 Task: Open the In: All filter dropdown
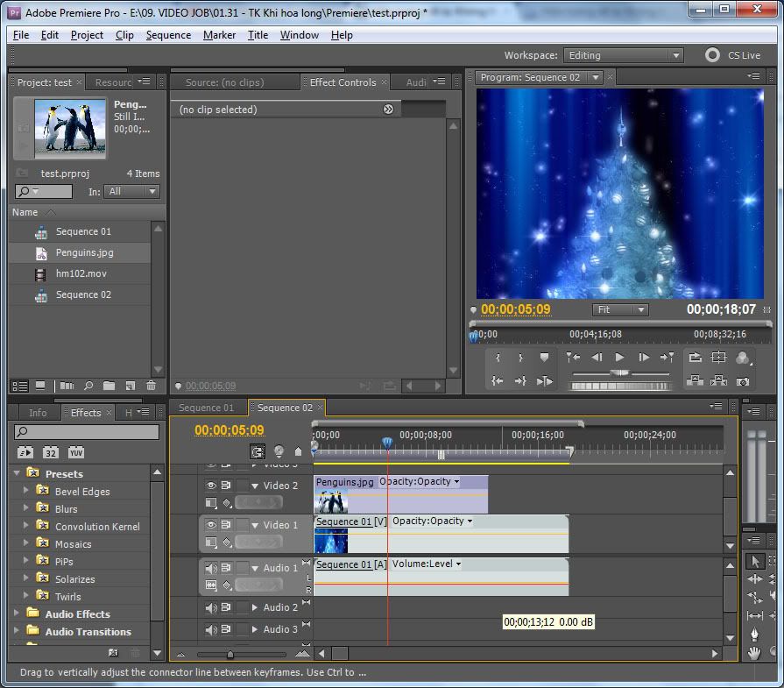pos(132,191)
